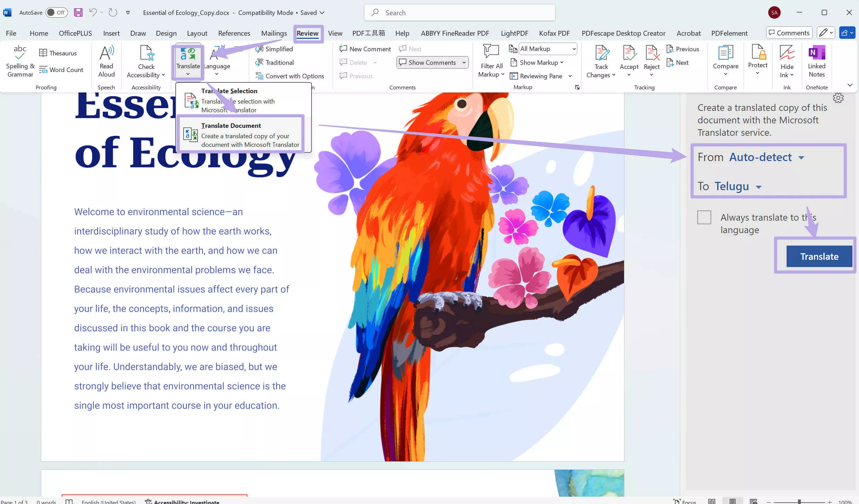Open the Thesaurus

click(58, 53)
